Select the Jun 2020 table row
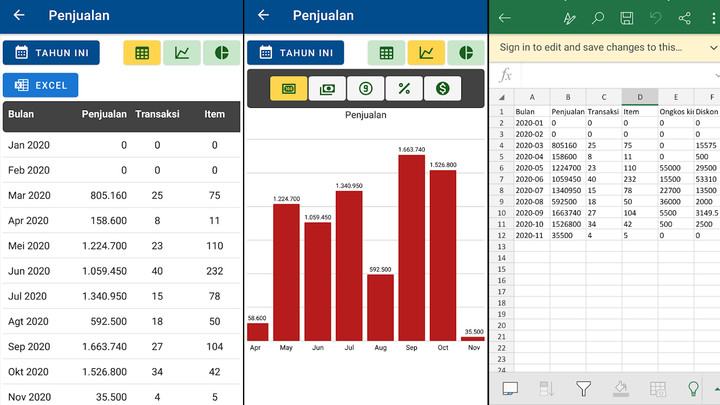Screen dimensions: 720x405 121,271
